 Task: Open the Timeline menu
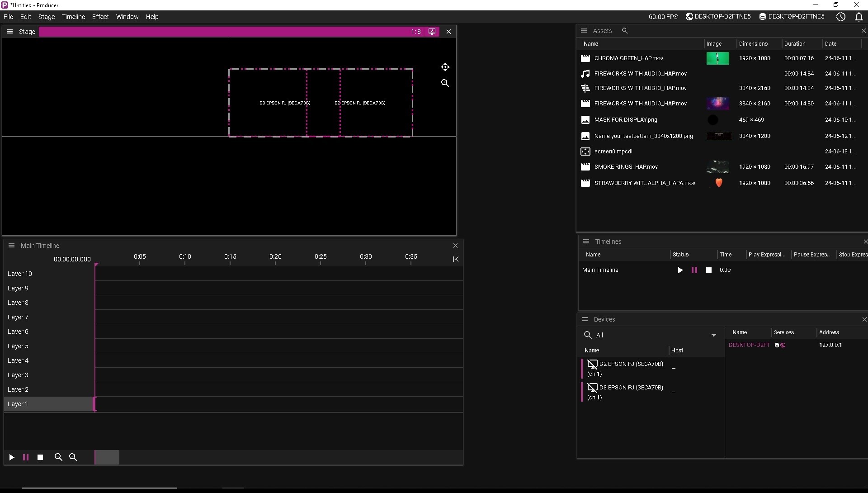(73, 17)
